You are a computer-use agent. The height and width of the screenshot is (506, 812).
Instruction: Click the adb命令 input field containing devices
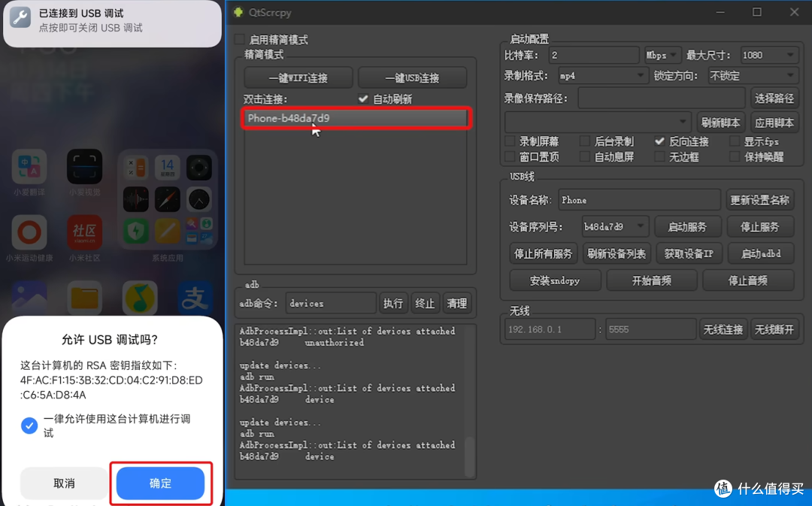point(330,303)
